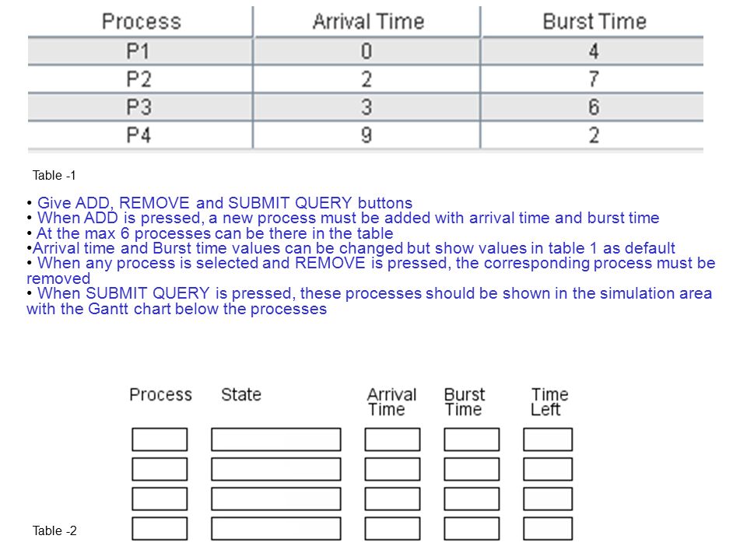Click last row State box in Table 2
This screenshot has width=747, height=560.
click(x=276, y=529)
